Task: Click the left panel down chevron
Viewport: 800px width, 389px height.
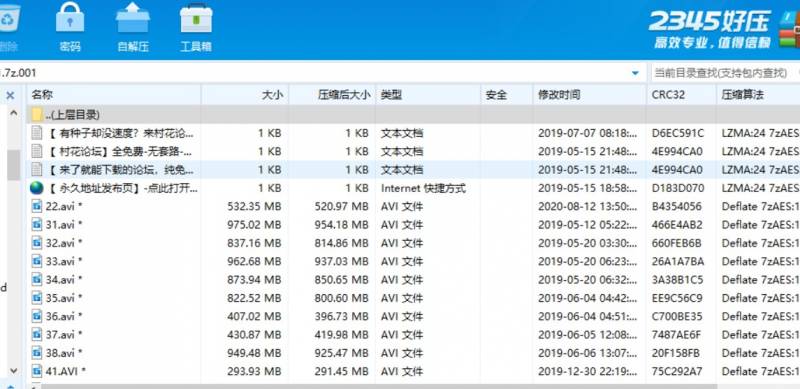Action: [x=14, y=371]
